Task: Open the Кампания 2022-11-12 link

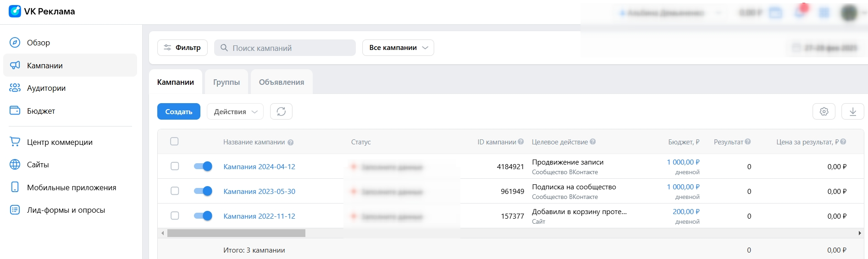Action: [259, 216]
